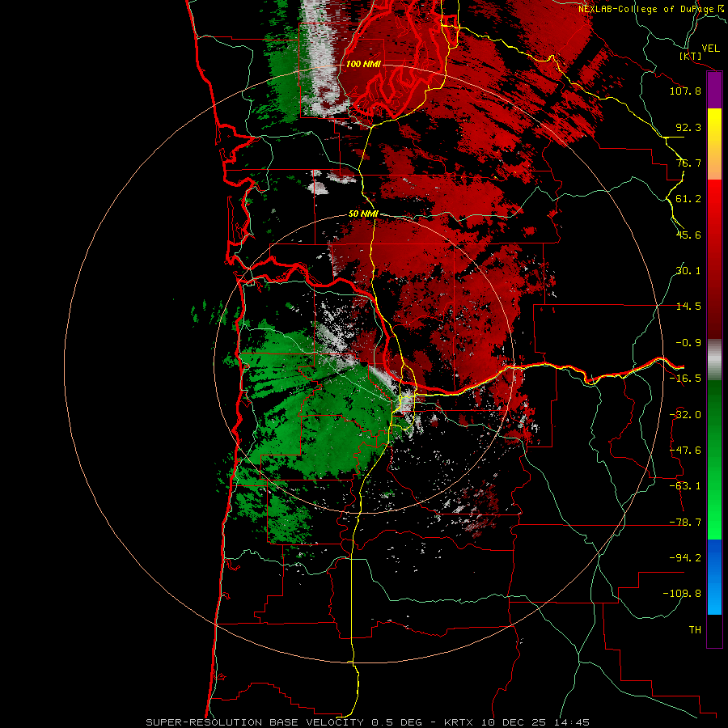Image resolution: width=728 pixels, height=728 pixels.
Task: Click the purple segment of the color bar
Action: (714, 91)
